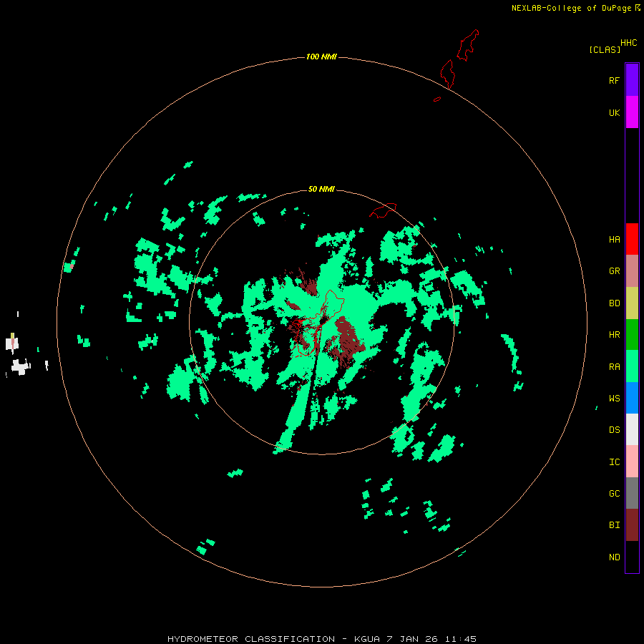This screenshot has width=644, height=644.
Task: Click the HA legend label
Action: (614, 240)
